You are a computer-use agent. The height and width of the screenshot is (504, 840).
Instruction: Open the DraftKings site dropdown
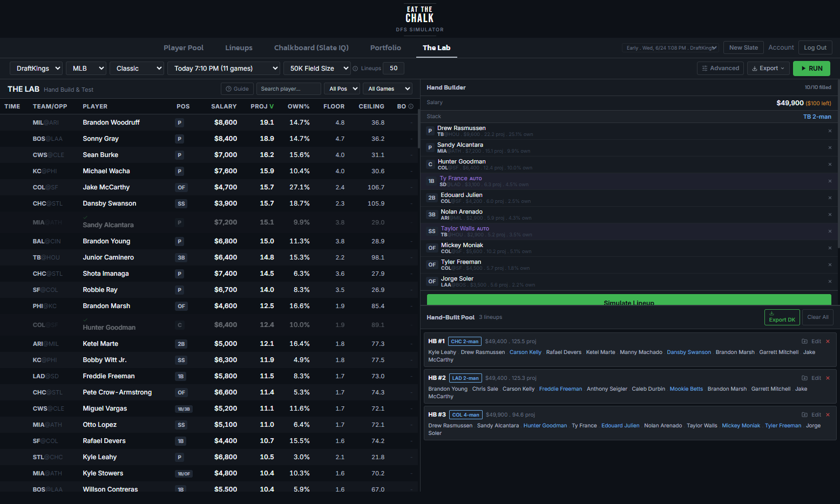tap(36, 69)
